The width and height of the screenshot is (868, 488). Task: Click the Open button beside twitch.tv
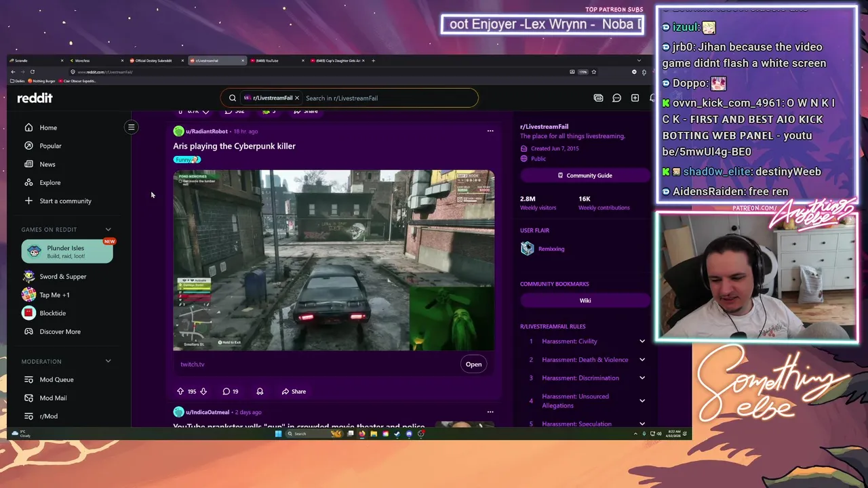[473, 364]
